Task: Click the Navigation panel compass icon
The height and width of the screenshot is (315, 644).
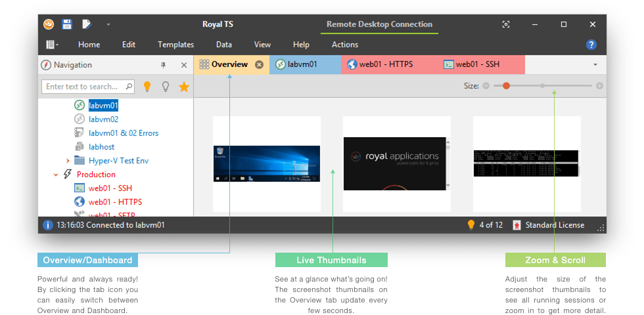Action: pyautogui.click(x=46, y=65)
